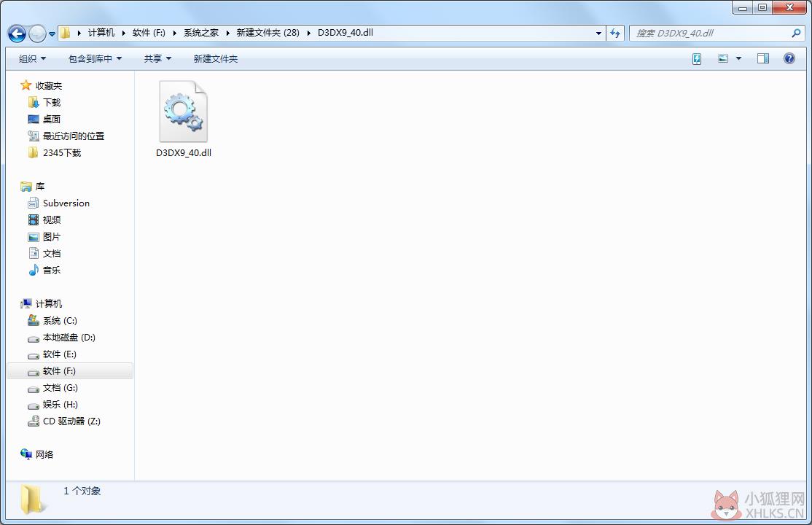Refresh the current folder view
This screenshot has height=525, width=812.
tap(614, 33)
